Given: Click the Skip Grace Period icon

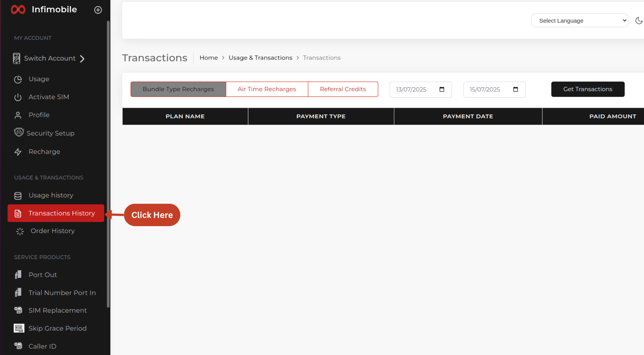Looking at the screenshot, I should pos(19,328).
